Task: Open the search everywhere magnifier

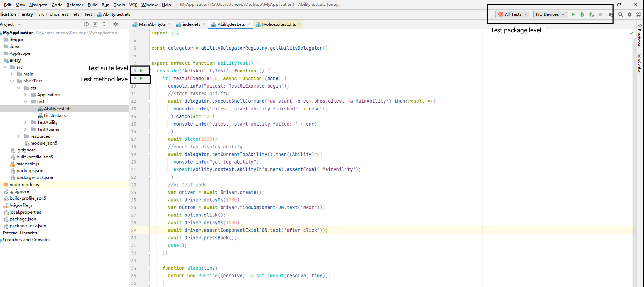Action: (620, 14)
